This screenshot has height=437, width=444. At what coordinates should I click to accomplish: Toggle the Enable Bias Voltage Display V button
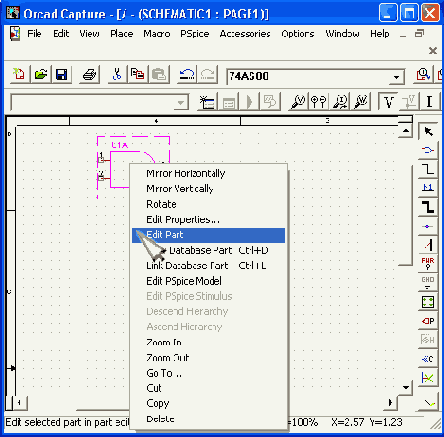pos(389,102)
